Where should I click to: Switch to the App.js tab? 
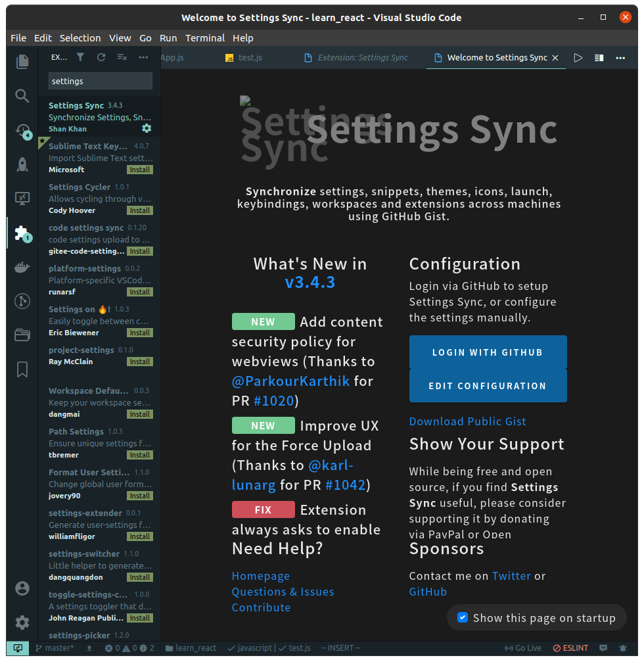pyautogui.click(x=172, y=58)
